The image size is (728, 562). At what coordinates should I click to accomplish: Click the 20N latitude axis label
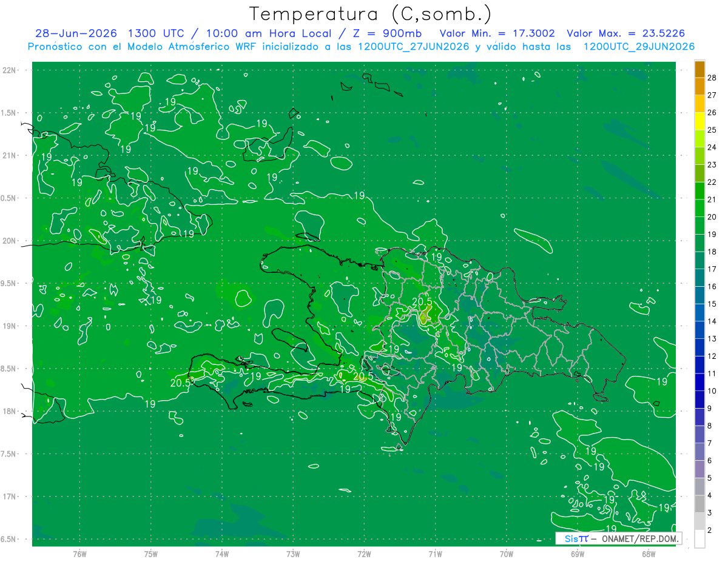(10, 241)
